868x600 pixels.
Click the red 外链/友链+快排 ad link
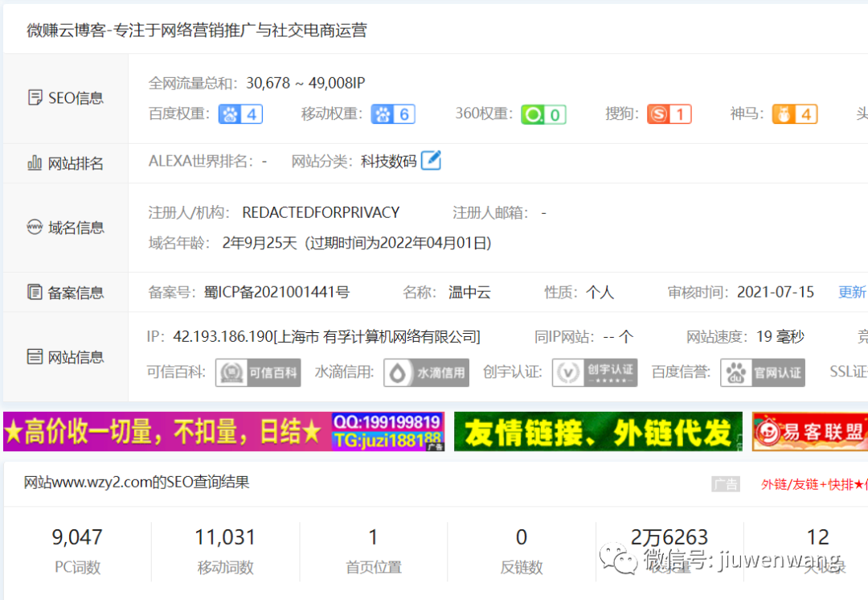[x=814, y=485]
